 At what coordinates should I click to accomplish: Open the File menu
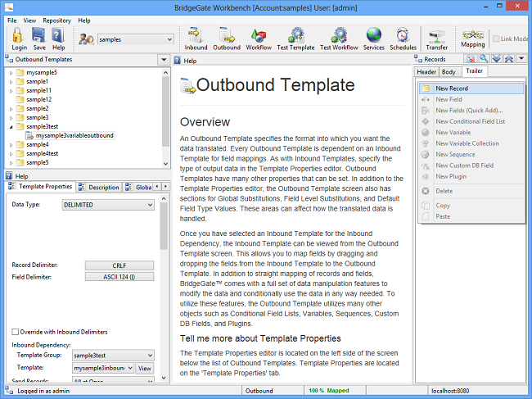pyautogui.click(x=12, y=20)
